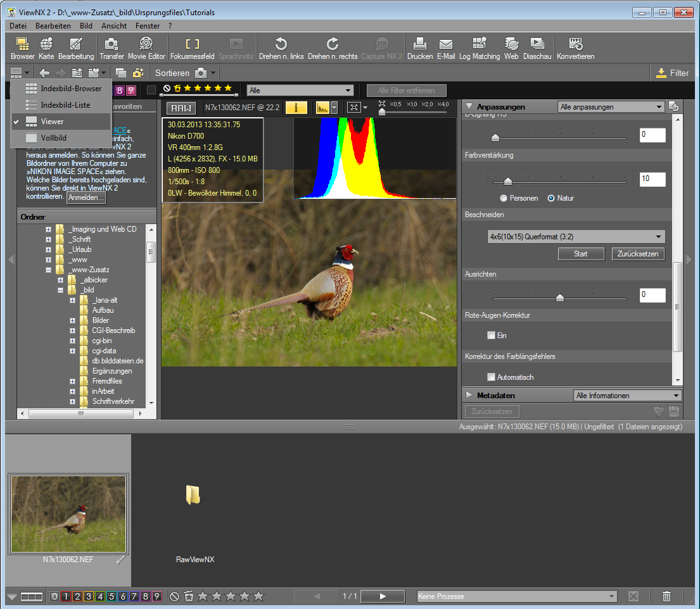Image resolution: width=700 pixels, height=609 pixels.
Task: Click the Anmelden button
Action: click(86, 198)
